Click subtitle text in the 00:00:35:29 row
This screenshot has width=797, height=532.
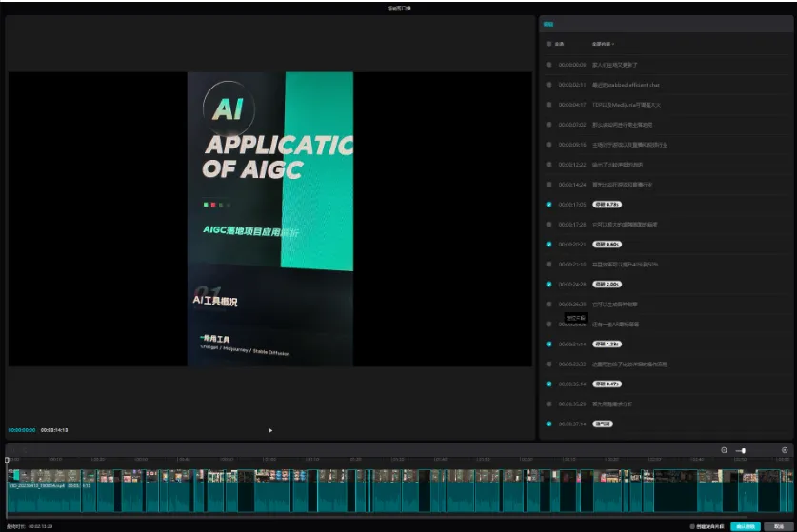point(612,404)
